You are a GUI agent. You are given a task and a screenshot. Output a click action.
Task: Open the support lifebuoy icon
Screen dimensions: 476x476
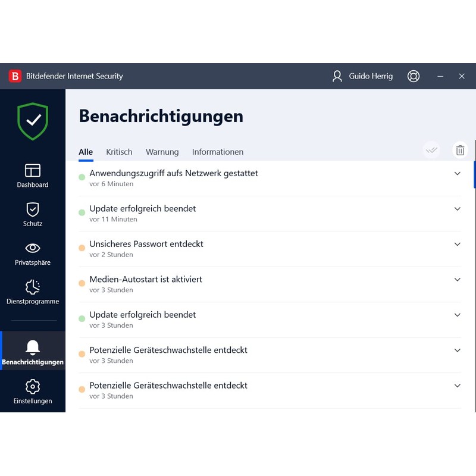(x=414, y=76)
